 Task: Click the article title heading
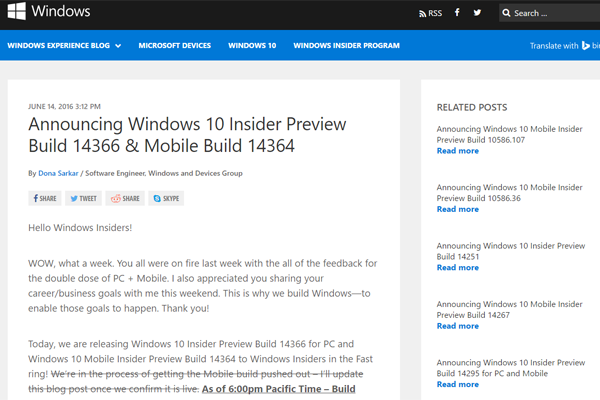(x=187, y=135)
